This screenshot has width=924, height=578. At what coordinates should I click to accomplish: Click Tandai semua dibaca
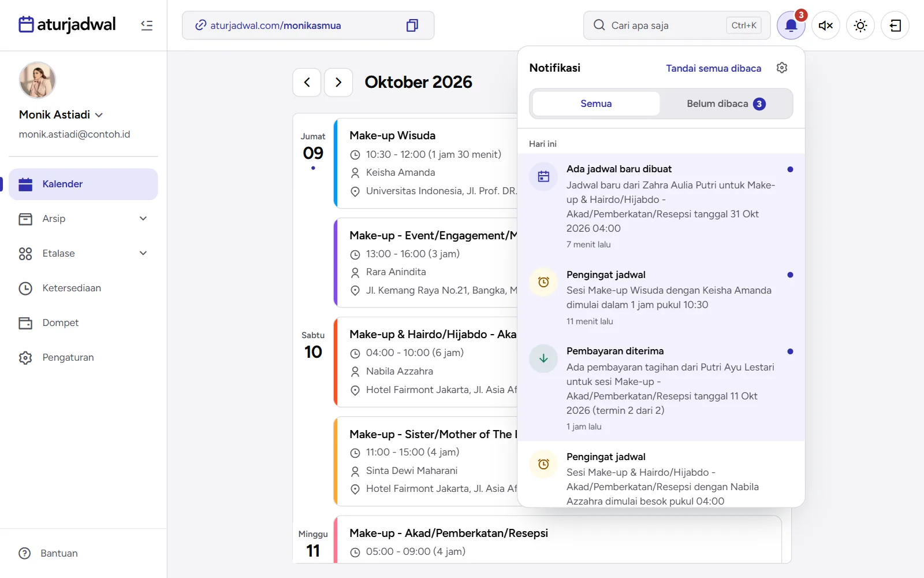pos(713,68)
